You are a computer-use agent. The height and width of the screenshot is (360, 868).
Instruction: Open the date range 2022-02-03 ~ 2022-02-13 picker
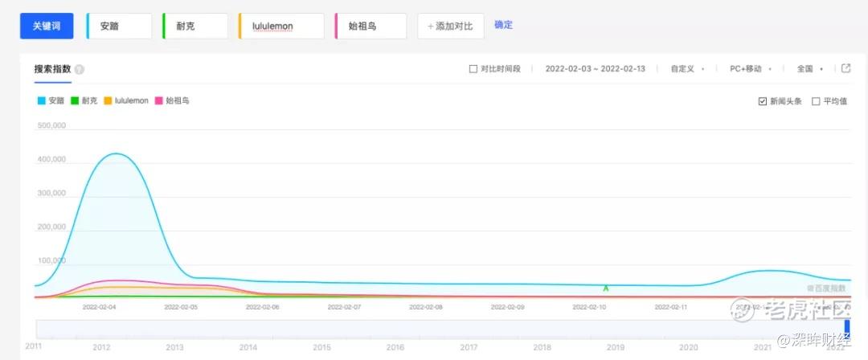click(x=595, y=69)
